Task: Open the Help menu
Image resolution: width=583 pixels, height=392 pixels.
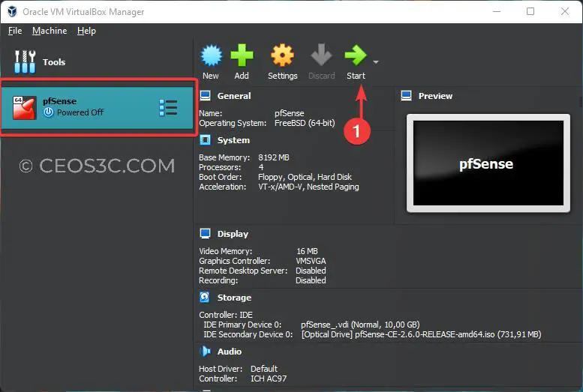Action: [86, 31]
